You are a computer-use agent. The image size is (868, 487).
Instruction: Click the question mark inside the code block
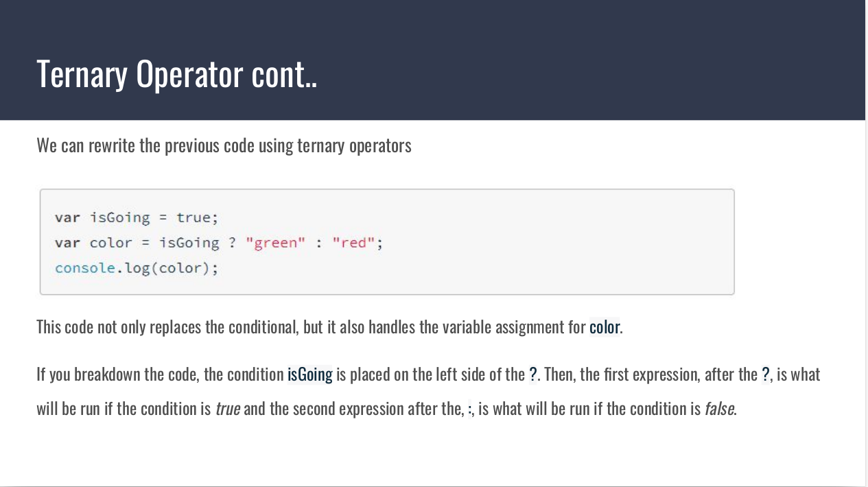233,243
